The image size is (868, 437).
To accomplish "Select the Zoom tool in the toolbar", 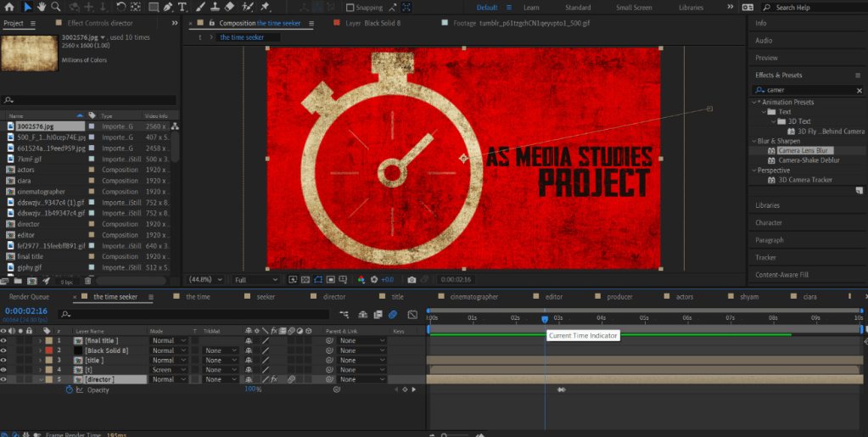I will pyautogui.click(x=56, y=7).
